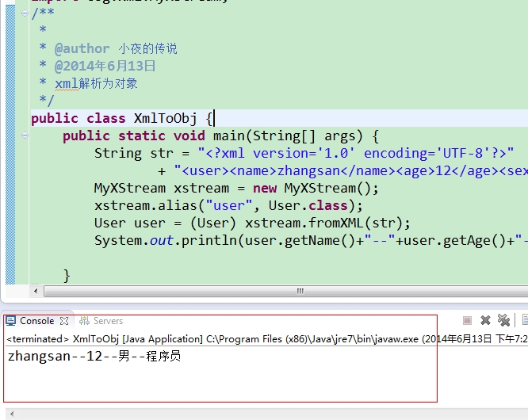Click the 'System.out.println(user.getName()' line
Viewport: 528px width, 420px height.
311,241
